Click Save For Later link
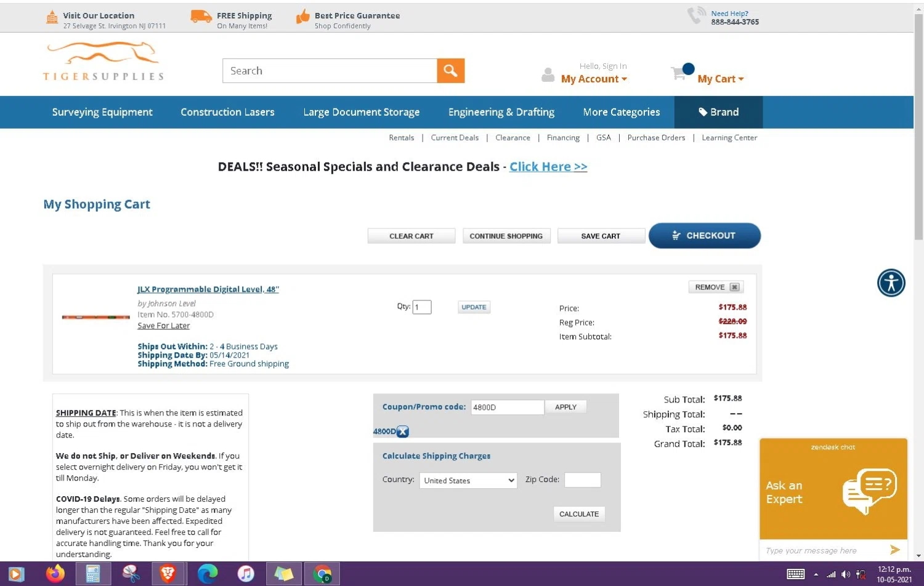 (x=164, y=326)
